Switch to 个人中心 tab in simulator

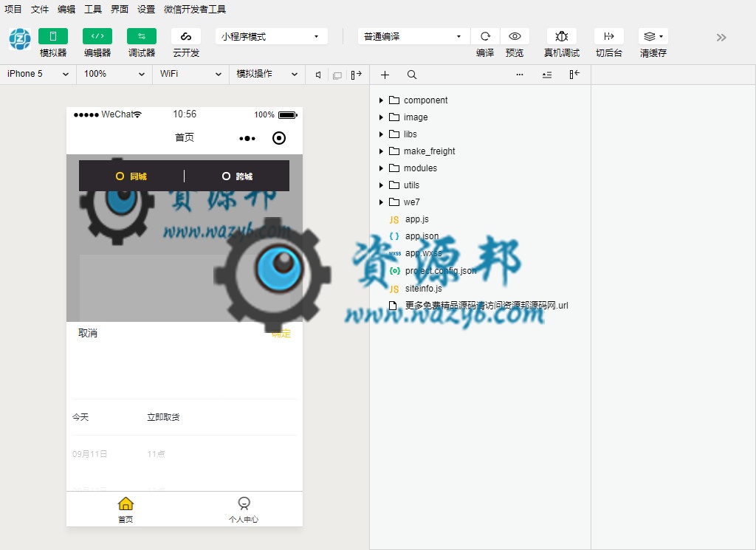244,509
